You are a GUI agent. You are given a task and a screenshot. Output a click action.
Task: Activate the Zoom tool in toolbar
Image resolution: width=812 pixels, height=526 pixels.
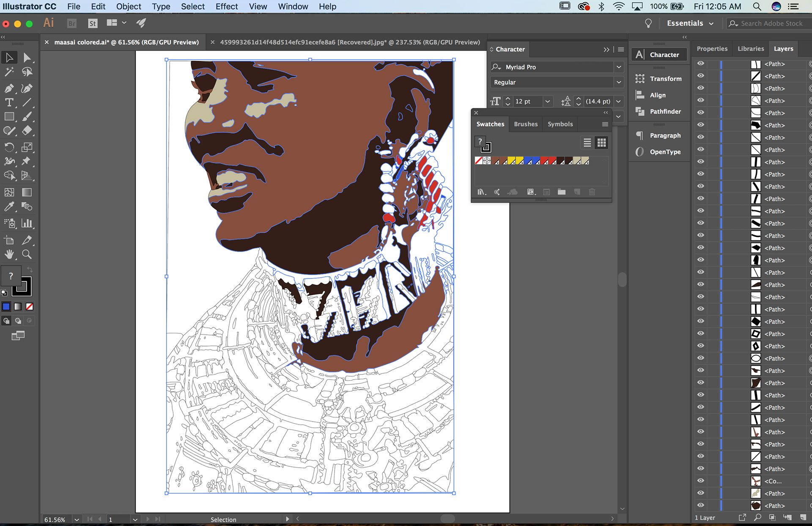click(x=27, y=254)
